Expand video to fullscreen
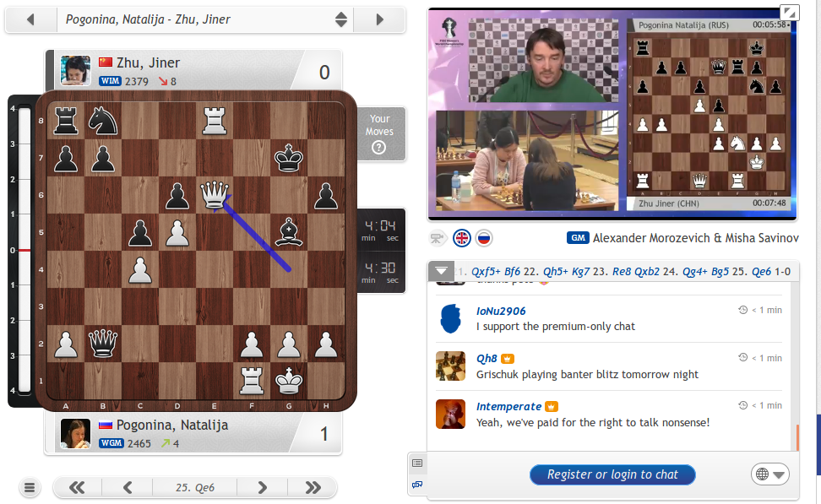Viewport: 821px width, 504px height. (x=787, y=13)
